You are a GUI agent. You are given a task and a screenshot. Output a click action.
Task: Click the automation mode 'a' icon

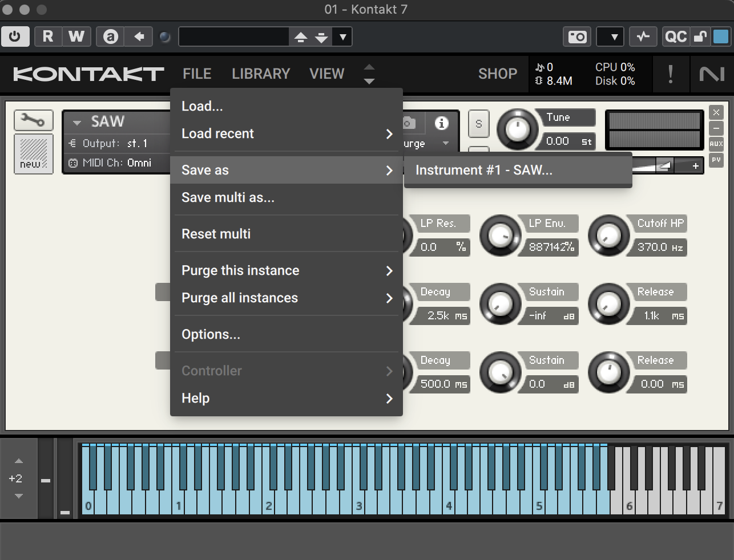click(111, 37)
